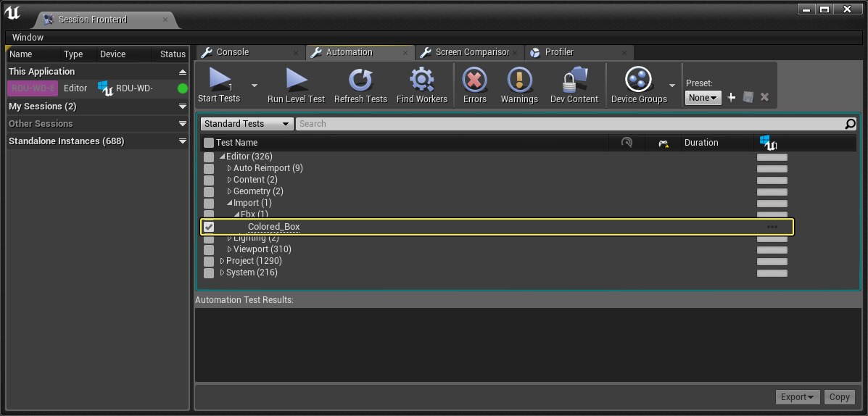The height and width of the screenshot is (416, 868).
Task: Click the Copy button
Action: 839,397
